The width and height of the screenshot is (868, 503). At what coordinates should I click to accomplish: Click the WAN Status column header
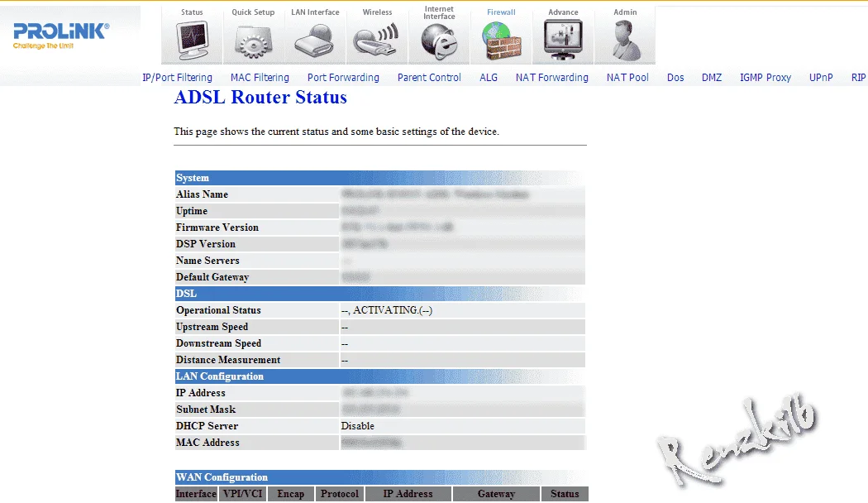tap(565, 494)
